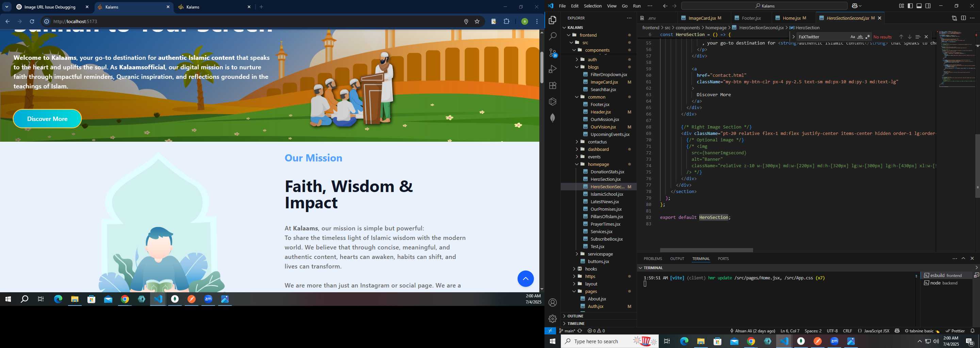Viewport: 980px width, 348px height.
Task: Expand the auth folder
Action: point(577,59)
